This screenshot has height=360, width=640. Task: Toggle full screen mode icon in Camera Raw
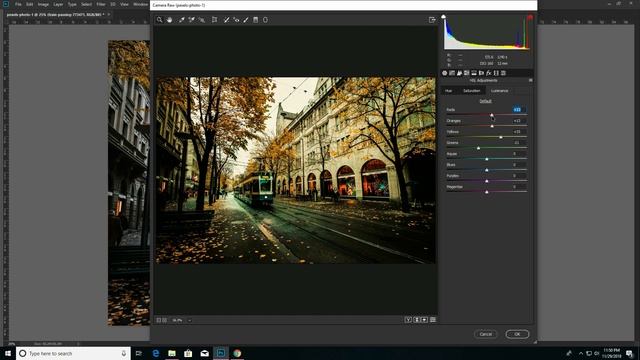(432, 20)
